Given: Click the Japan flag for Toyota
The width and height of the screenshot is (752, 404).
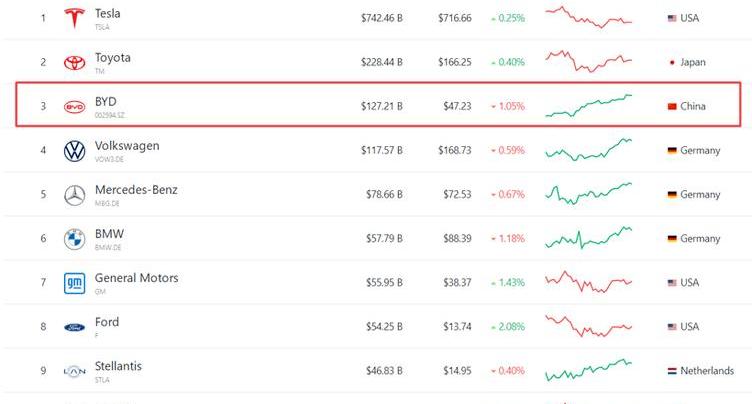Looking at the screenshot, I should pos(672,62).
